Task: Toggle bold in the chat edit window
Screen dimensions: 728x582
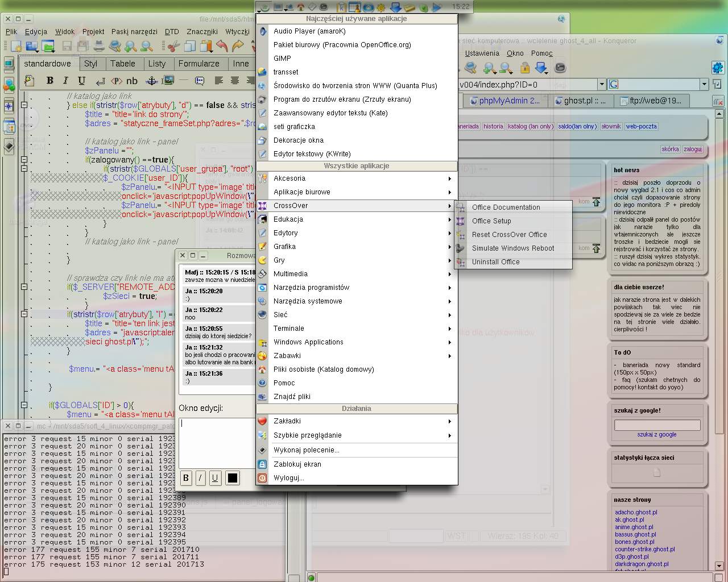Action: click(x=186, y=478)
